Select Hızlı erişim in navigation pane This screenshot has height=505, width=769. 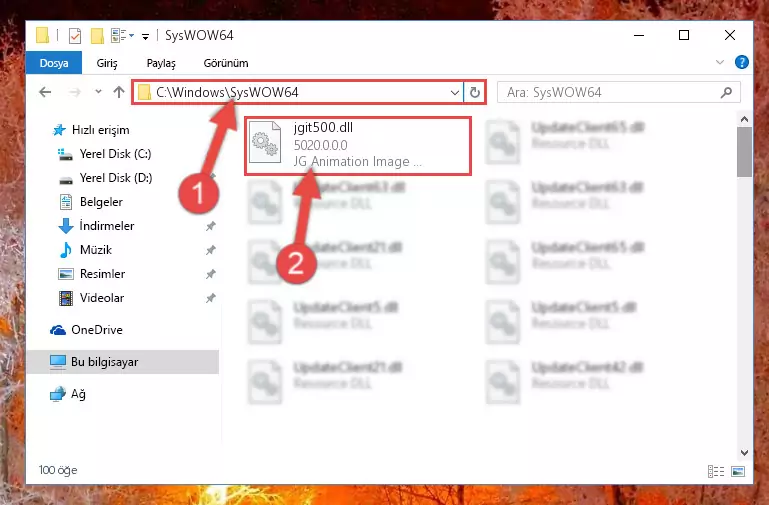pos(91,130)
